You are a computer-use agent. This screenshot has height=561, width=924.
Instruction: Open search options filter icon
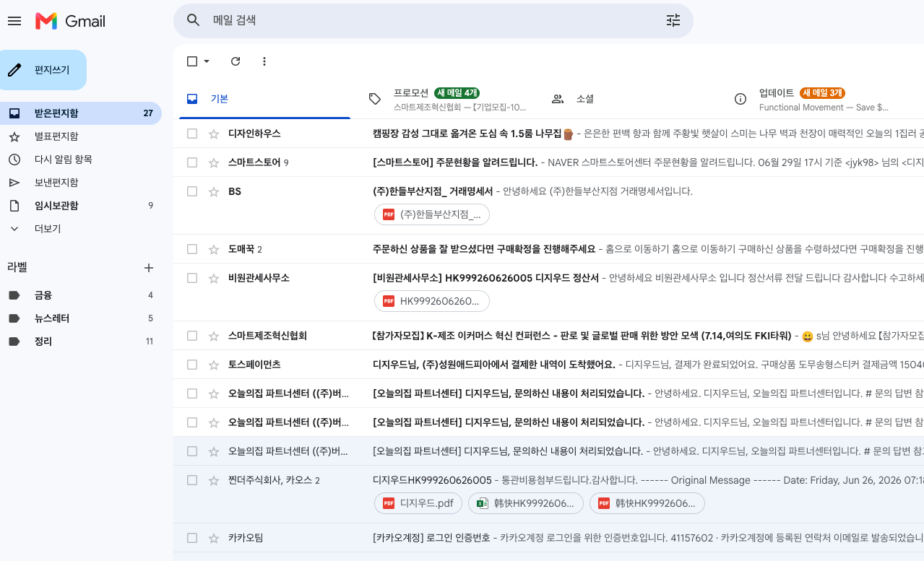click(x=673, y=20)
